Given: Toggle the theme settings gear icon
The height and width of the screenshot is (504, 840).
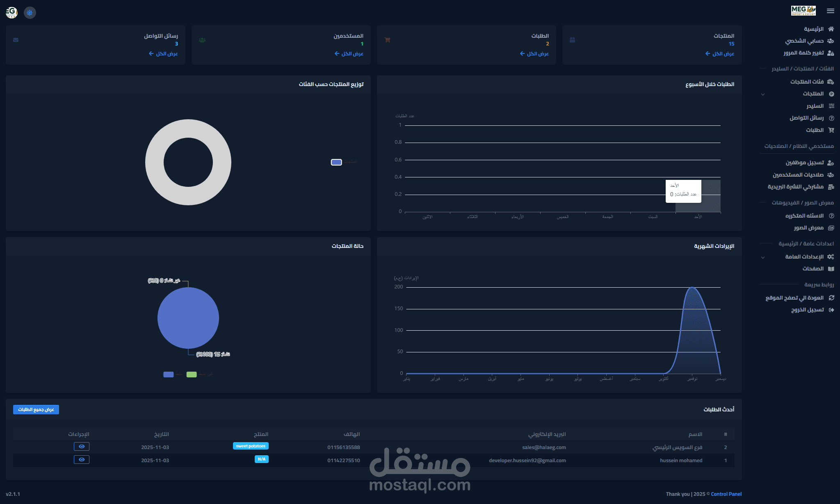Looking at the screenshot, I should 30,13.
